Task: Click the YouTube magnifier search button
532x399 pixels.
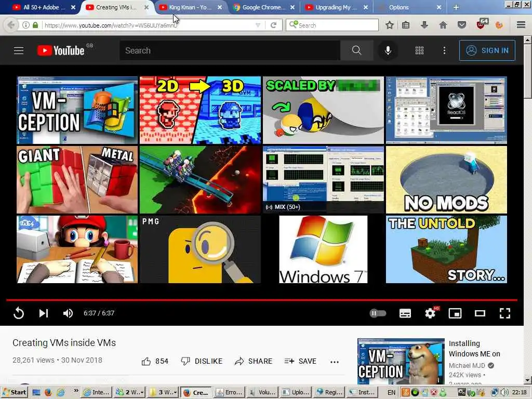Action: (x=356, y=50)
